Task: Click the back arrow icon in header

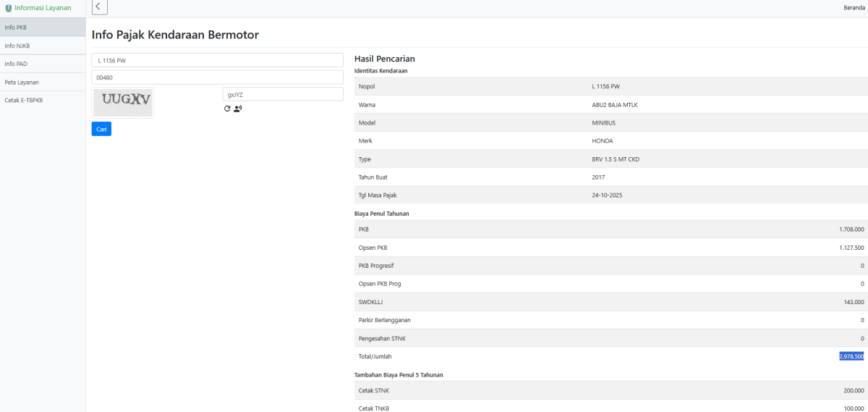Action: (x=100, y=7)
